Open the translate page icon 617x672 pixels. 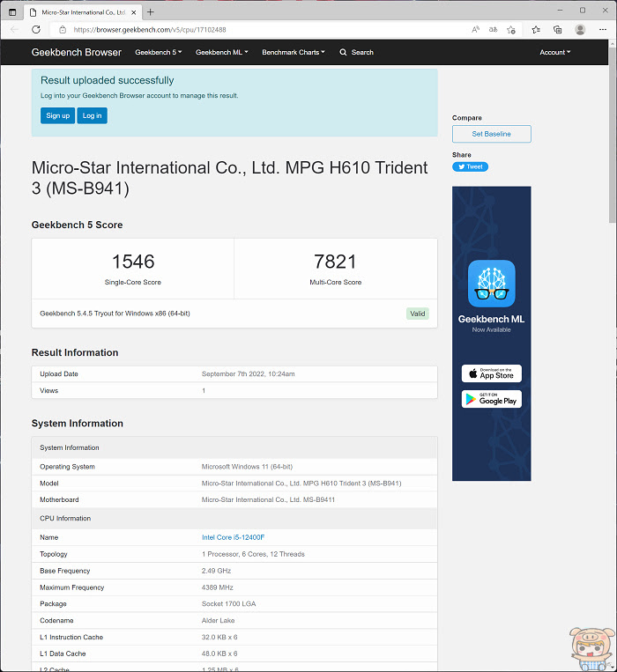click(493, 30)
